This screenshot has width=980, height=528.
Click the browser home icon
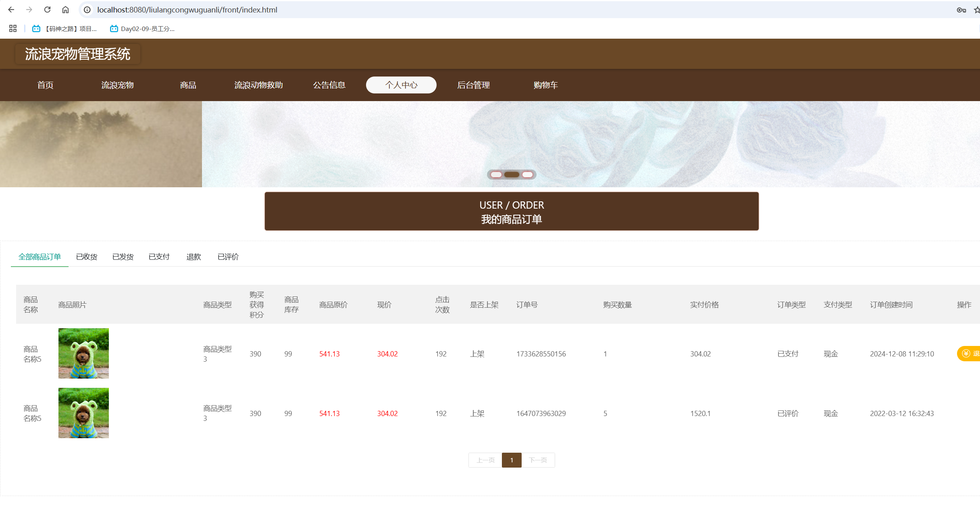(65, 10)
